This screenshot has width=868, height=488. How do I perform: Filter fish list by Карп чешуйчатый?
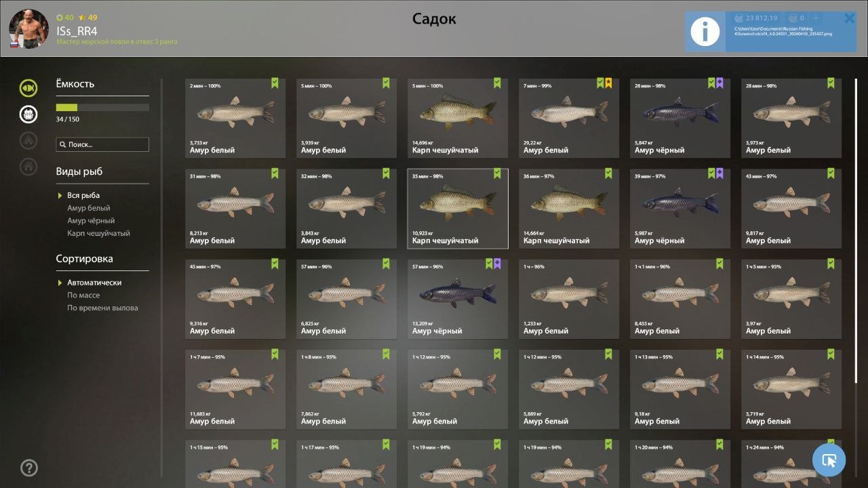click(98, 233)
